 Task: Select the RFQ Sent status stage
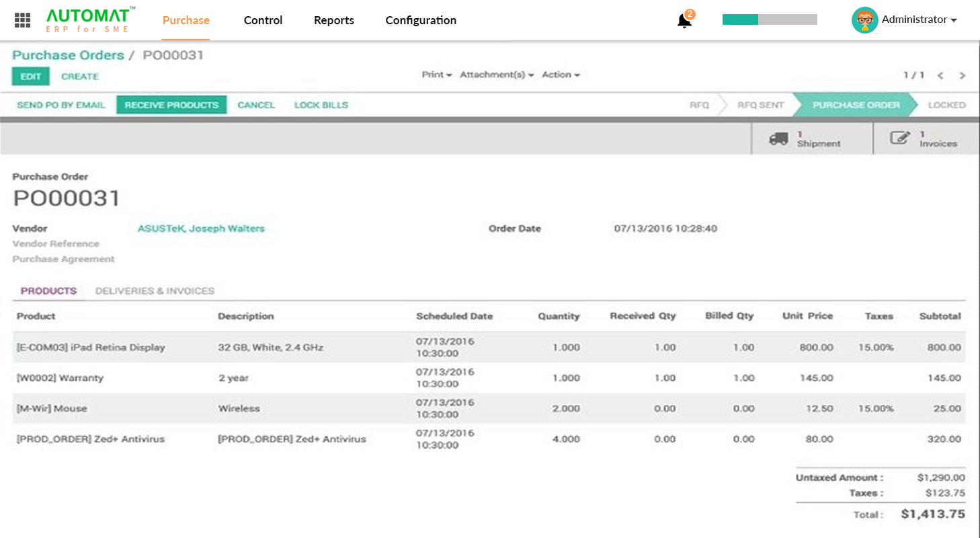pyautogui.click(x=760, y=105)
